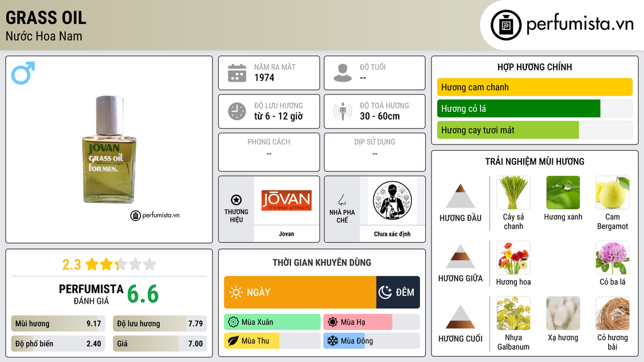Click the Jovan brand logo image
The width and height of the screenshot is (644, 362).
point(286,200)
